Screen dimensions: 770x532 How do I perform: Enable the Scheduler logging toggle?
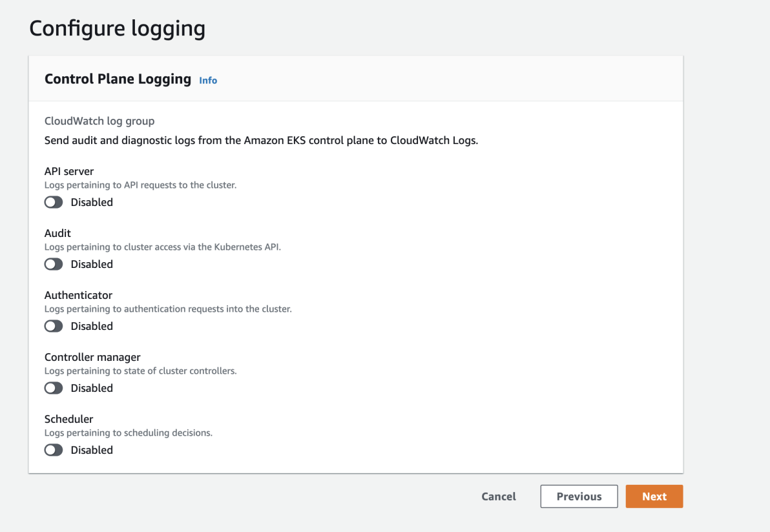pyautogui.click(x=54, y=450)
